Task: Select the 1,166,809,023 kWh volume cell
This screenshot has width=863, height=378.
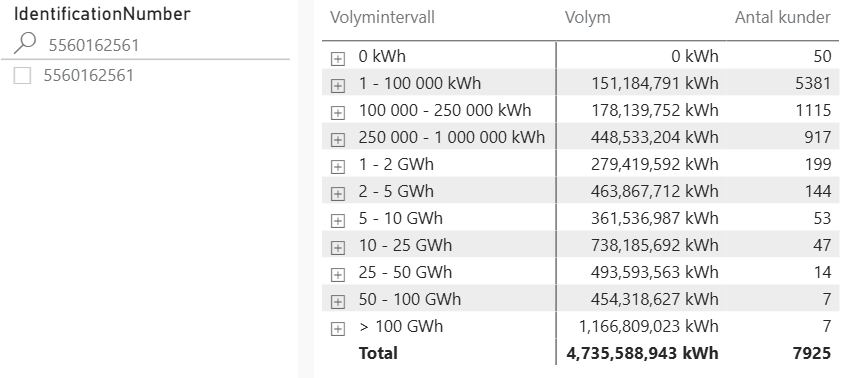Action: click(x=648, y=326)
